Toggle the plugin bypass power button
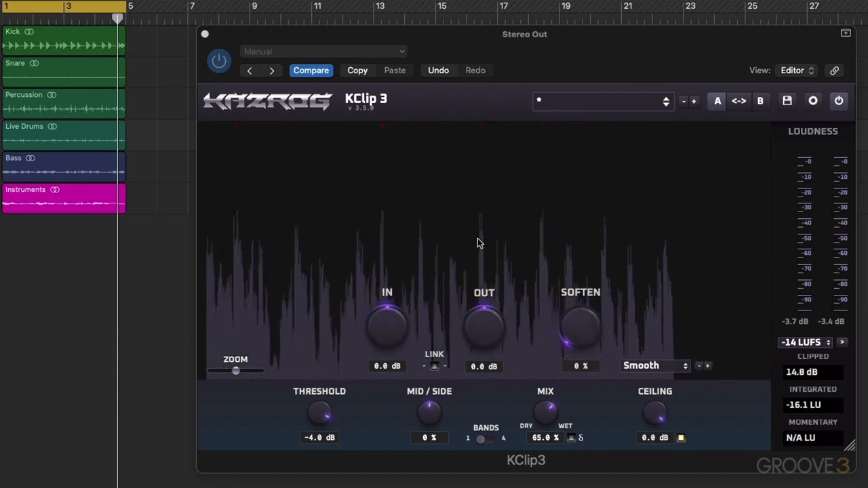Image resolution: width=868 pixels, height=488 pixels. pos(219,61)
